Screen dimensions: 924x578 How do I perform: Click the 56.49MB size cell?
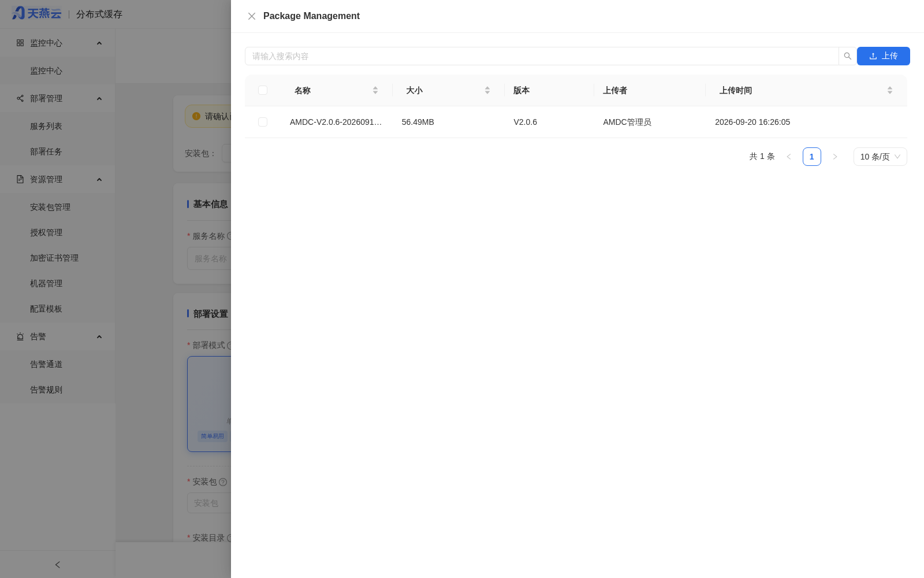418,122
